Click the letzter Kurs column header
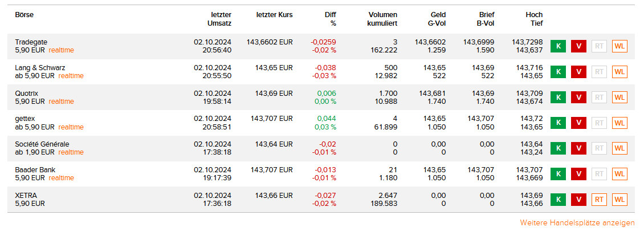 274,15
